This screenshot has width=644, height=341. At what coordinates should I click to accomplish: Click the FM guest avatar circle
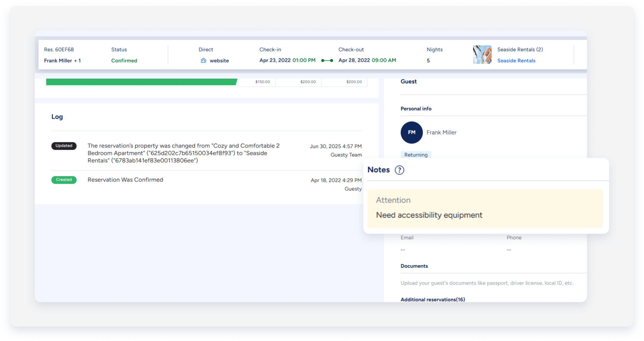[412, 132]
